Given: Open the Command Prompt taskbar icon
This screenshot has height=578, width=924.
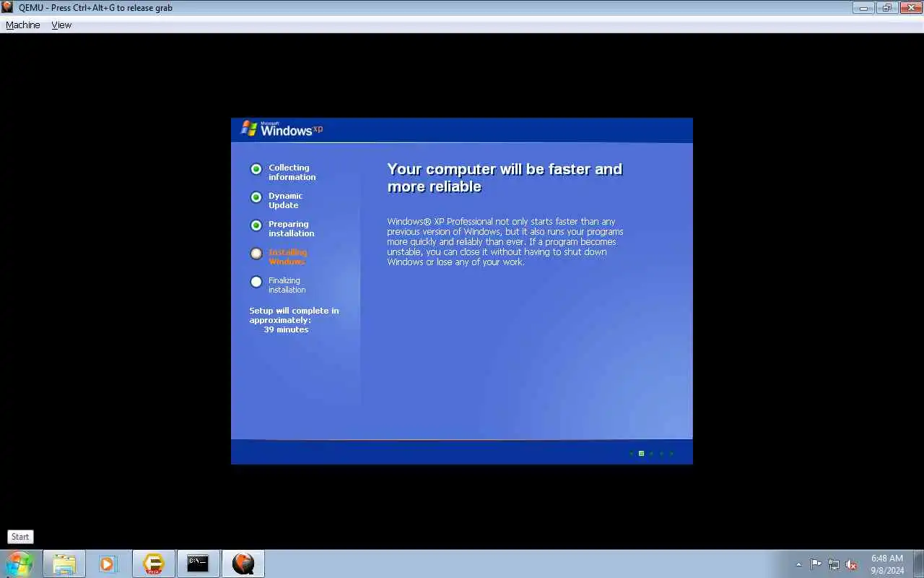Looking at the screenshot, I should coord(198,564).
